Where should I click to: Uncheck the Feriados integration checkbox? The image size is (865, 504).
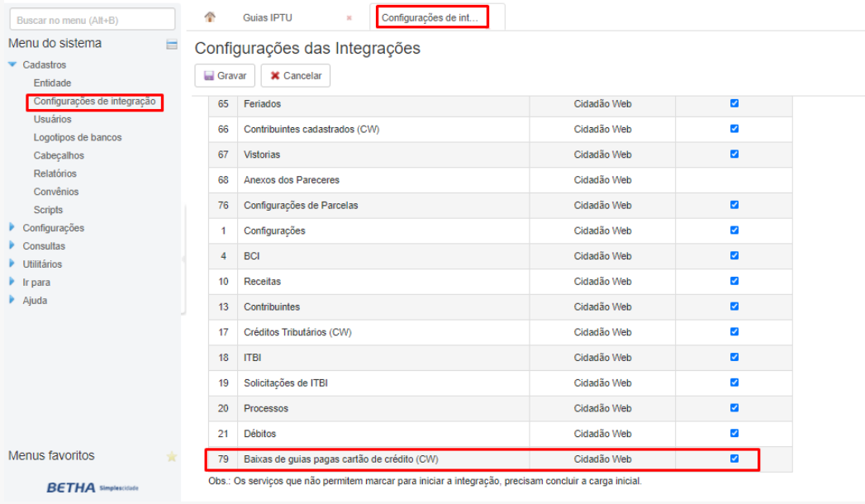click(x=734, y=103)
